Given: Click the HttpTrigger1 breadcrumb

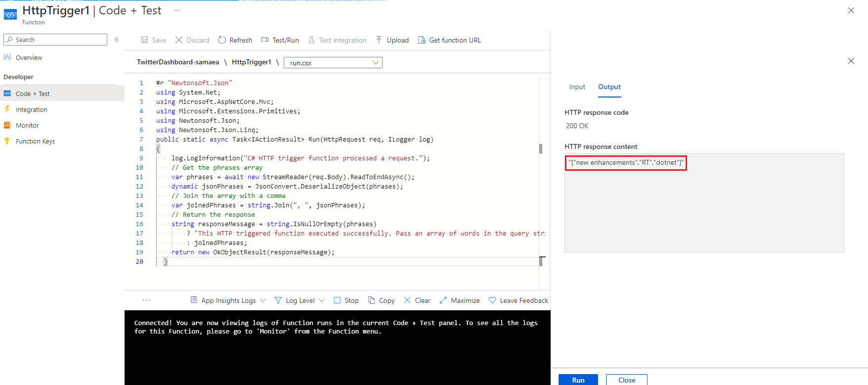Looking at the screenshot, I should pyautogui.click(x=252, y=62).
